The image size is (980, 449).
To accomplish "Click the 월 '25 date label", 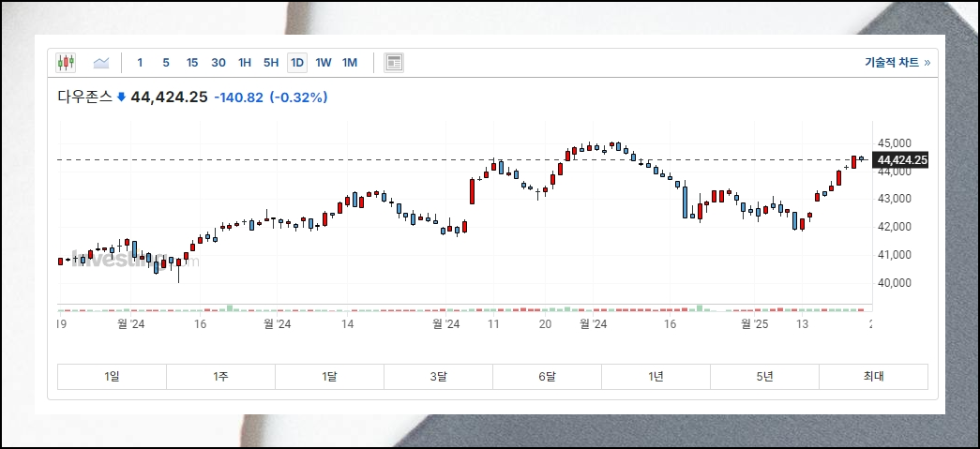I will pyautogui.click(x=754, y=324).
